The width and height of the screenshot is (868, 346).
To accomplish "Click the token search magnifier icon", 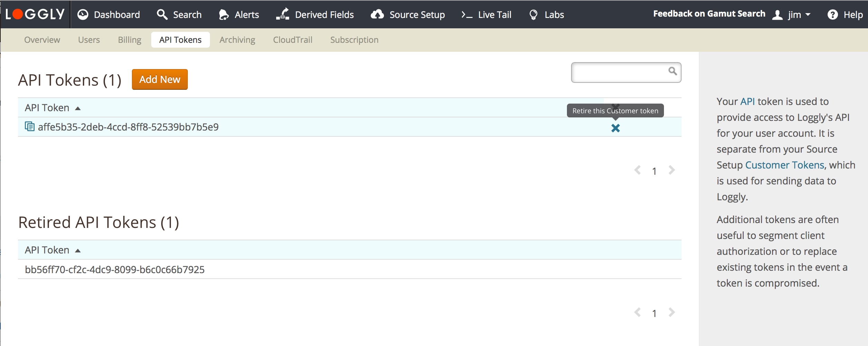I will tap(672, 71).
